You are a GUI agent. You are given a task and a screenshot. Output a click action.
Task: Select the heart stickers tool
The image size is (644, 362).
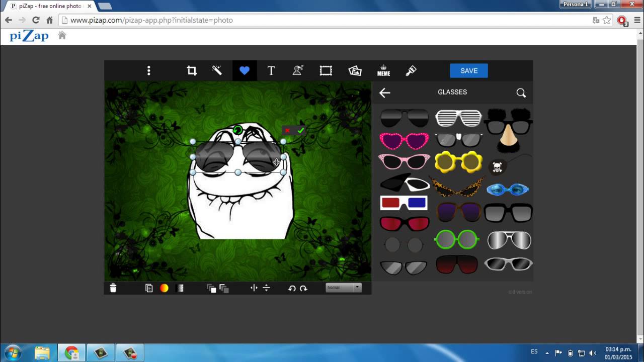pyautogui.click(x=245, y=71)
